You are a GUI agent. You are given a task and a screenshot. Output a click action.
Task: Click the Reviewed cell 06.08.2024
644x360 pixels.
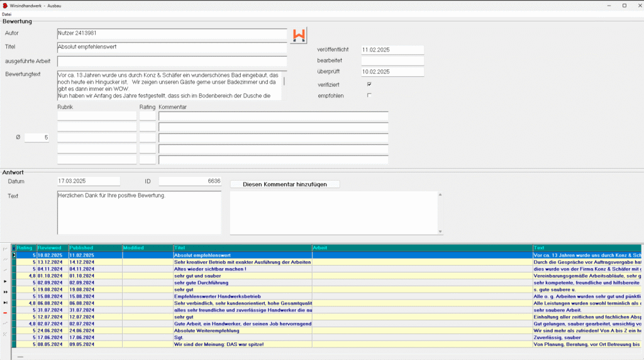tap(53, 303)
